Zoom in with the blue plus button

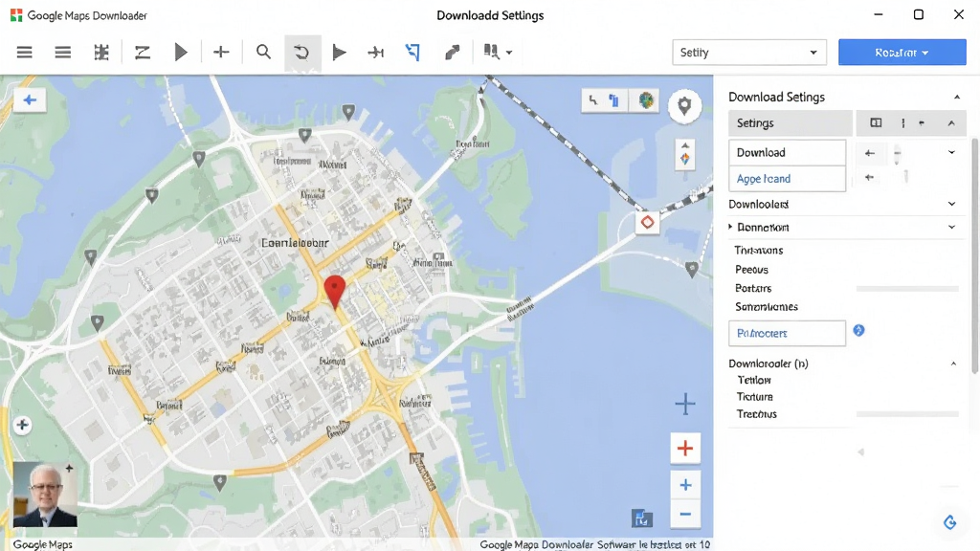(x=685, y=485)
